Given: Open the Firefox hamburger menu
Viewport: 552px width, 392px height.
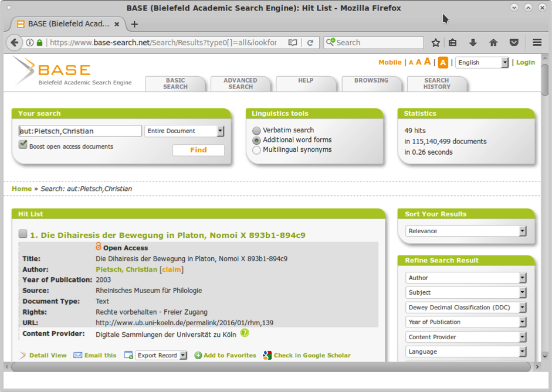Looking at the screenshot, I should click(x=537, y=43).
